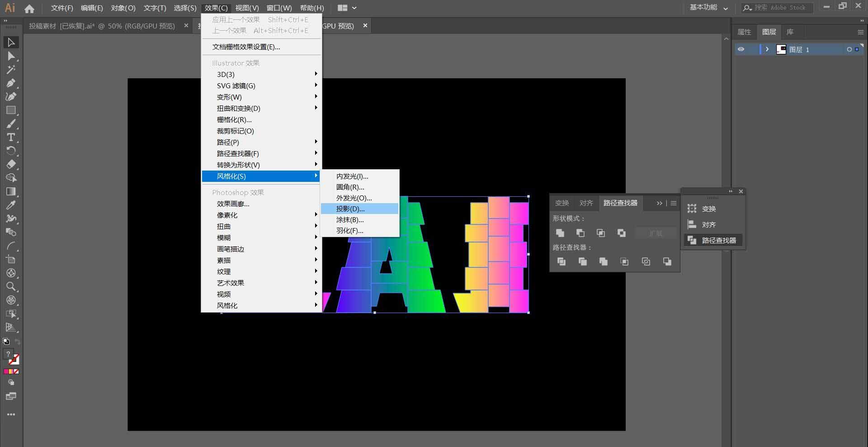This screenshot has height=447, width=868.
Task: Open the Edit Toolbar three dots
Action: tap(11, 414)
